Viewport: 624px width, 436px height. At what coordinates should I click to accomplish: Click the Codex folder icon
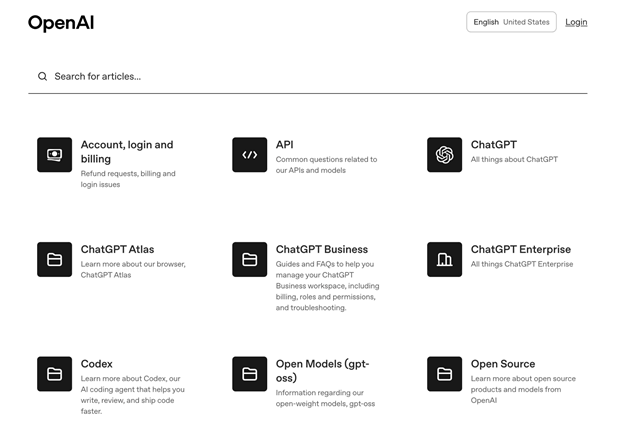(x=54, y=374)
